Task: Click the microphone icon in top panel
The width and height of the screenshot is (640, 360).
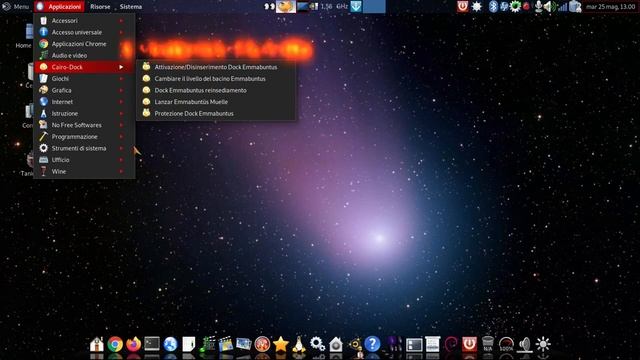Action: 539,6
